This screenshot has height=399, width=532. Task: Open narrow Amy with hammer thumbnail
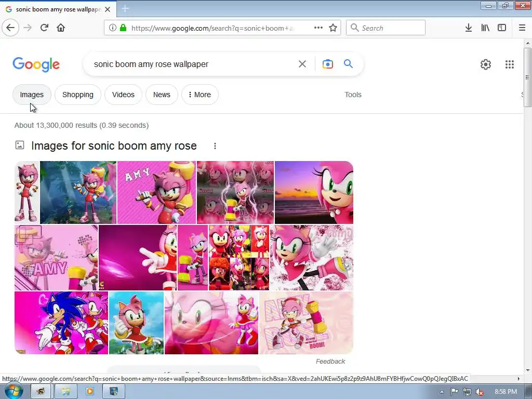pos(193,258)
